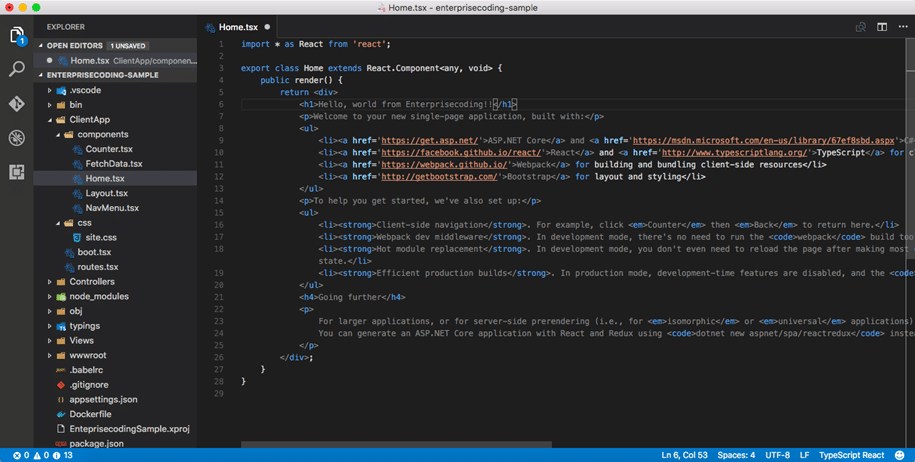The image size is (915, 462).
Task: Expand the Controllers folder
Action: [x=50, y=282]
